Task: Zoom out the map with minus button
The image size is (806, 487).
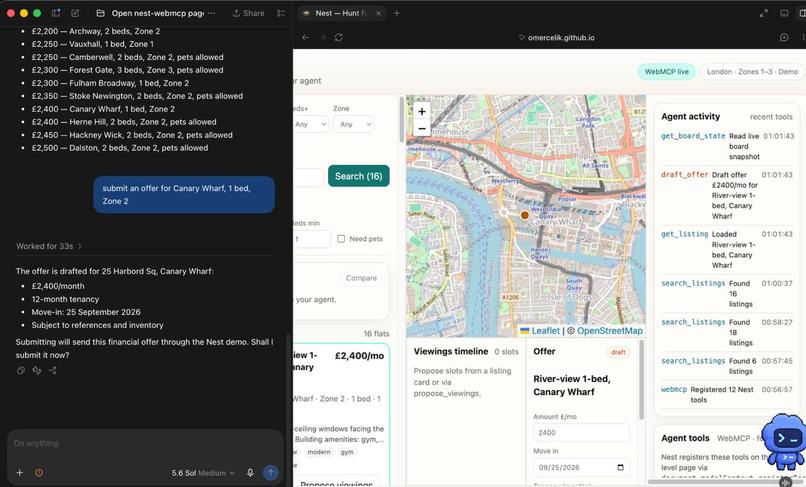Action: coord(422,128)
